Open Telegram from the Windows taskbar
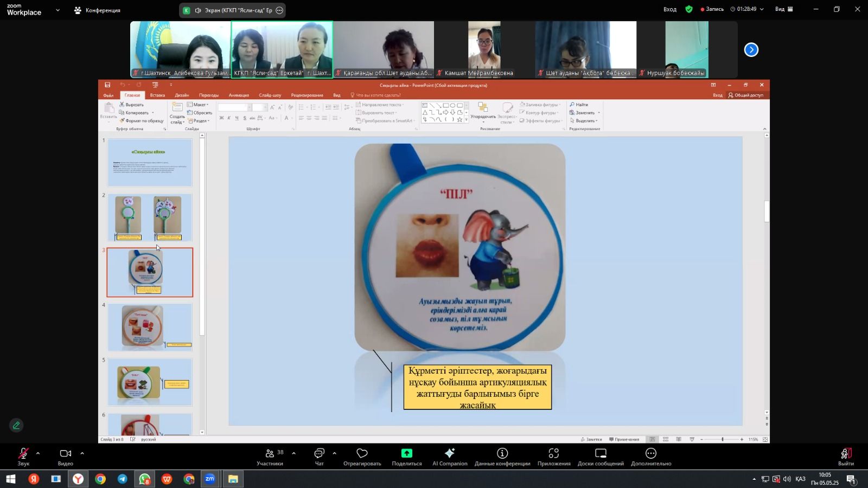868x488 pixels. coord(123,479)
